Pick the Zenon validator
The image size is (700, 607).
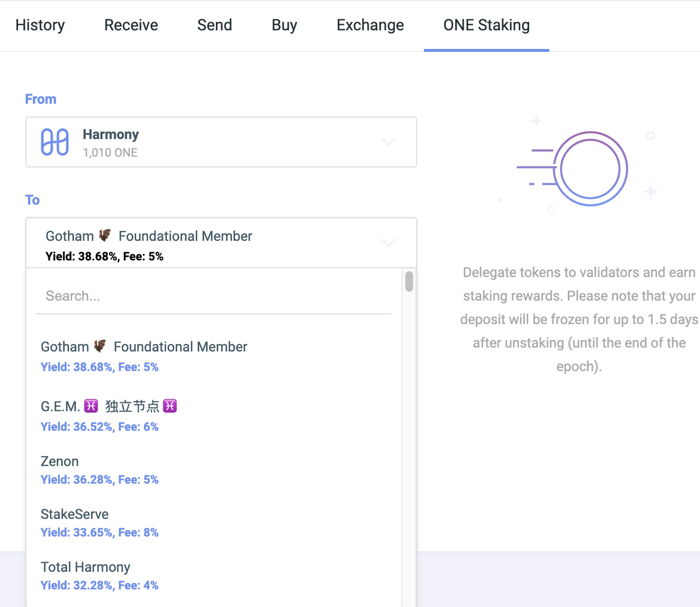pos(213,470)
